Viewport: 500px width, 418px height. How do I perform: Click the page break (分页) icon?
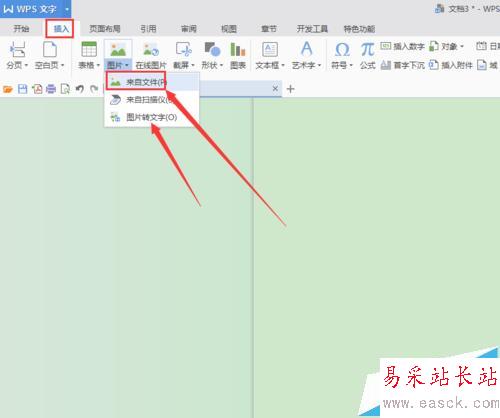17,50
